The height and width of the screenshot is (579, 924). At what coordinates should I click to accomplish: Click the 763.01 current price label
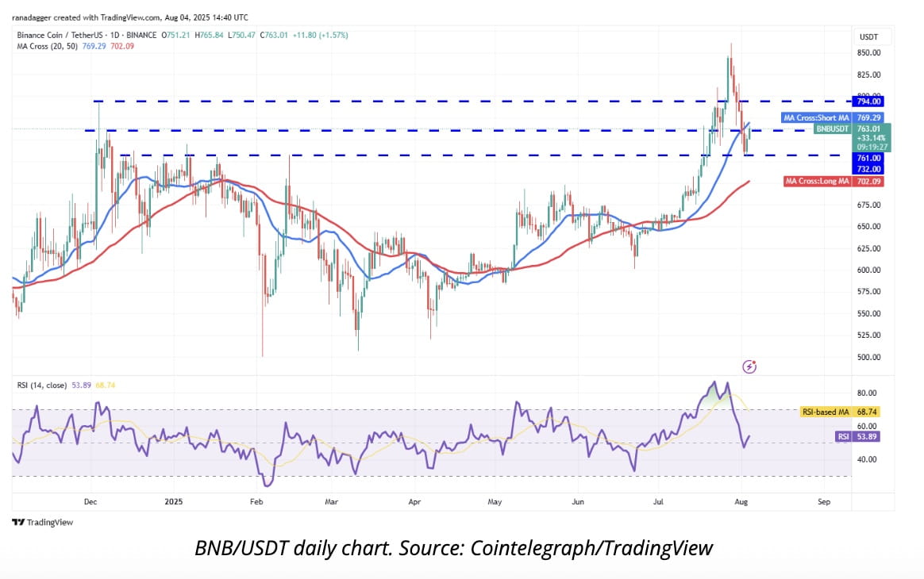click(x=868, y=128)
